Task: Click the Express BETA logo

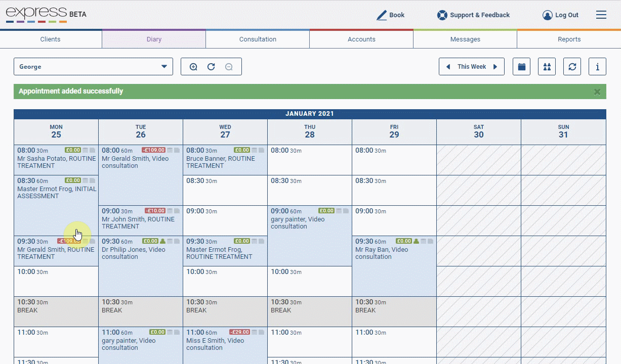Action: (x=46, y=15)
